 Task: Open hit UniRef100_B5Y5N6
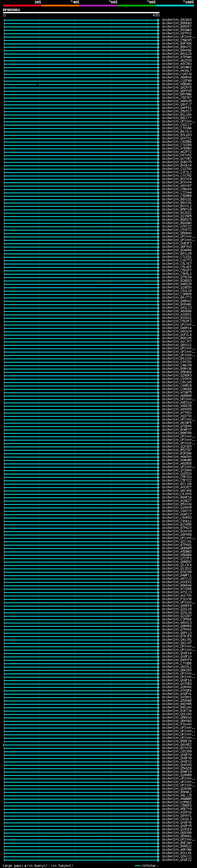pos(176,94)
